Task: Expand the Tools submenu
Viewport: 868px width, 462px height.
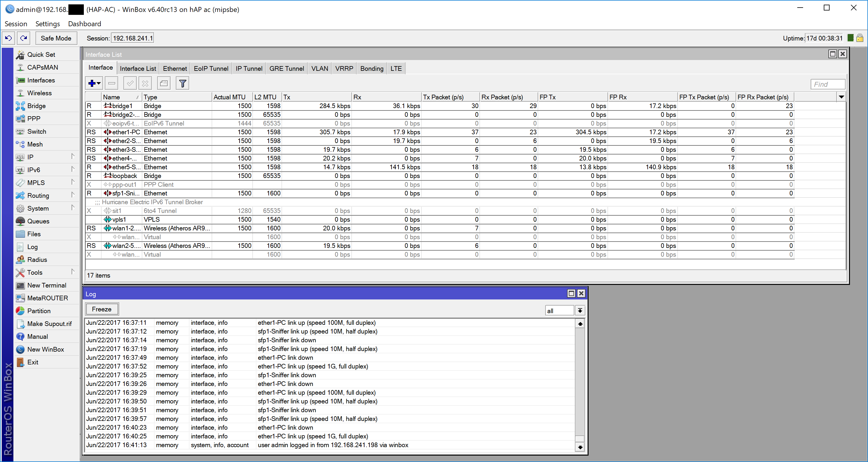Action: [47, 272]
